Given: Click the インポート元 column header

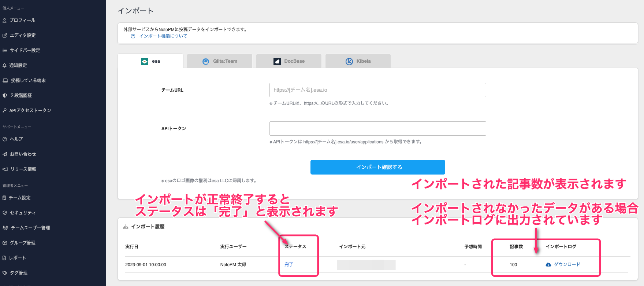Looking at the screenshot, I should (352, 247).
